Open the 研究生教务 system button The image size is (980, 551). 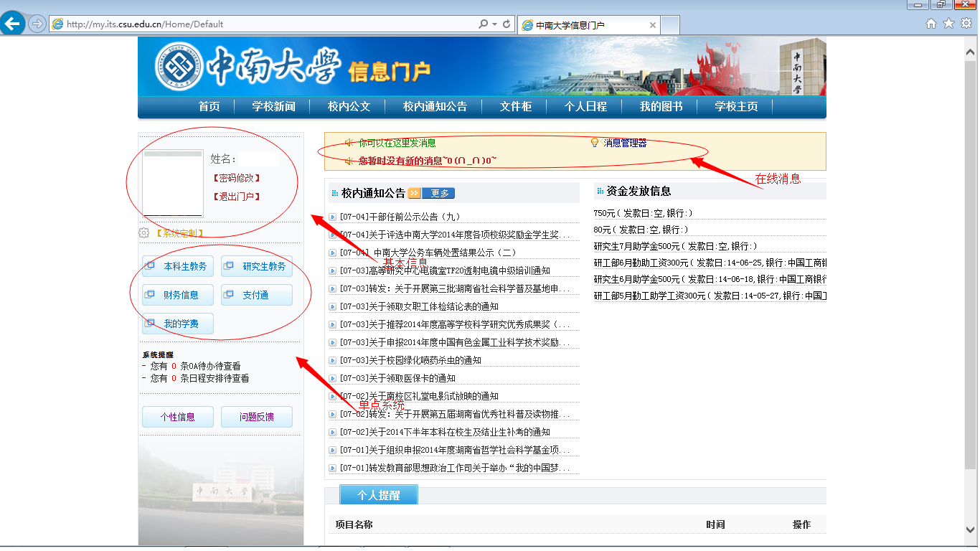257,266
